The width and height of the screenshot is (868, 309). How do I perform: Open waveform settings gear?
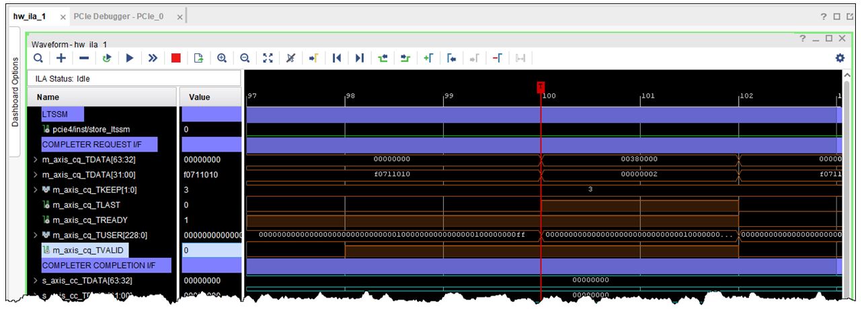pos(840,58)
